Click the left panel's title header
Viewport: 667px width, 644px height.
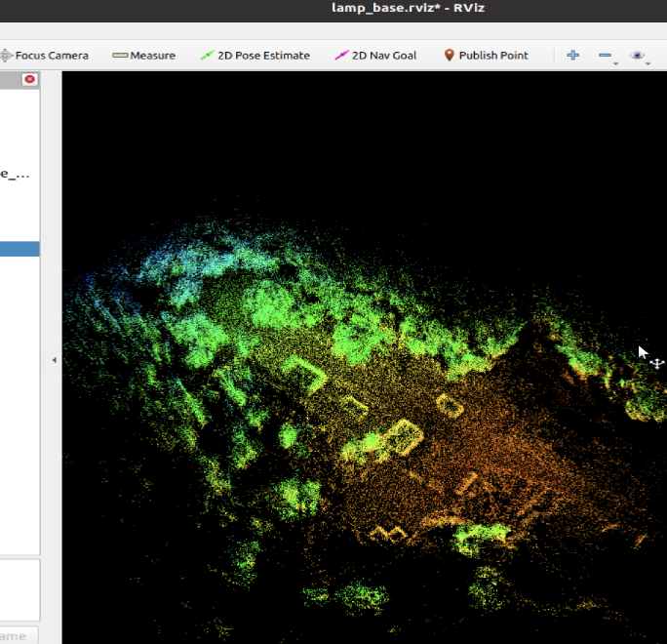point(10,79)
